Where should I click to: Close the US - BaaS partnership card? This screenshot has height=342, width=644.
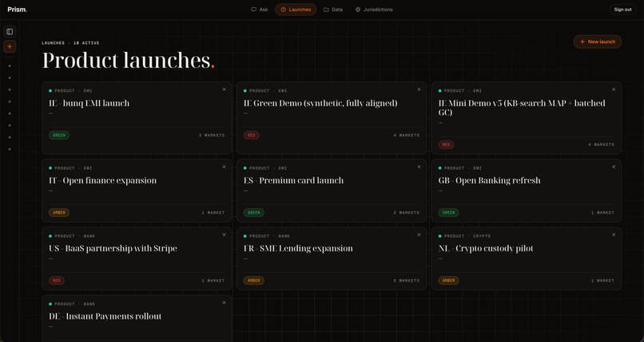(225, 235)
